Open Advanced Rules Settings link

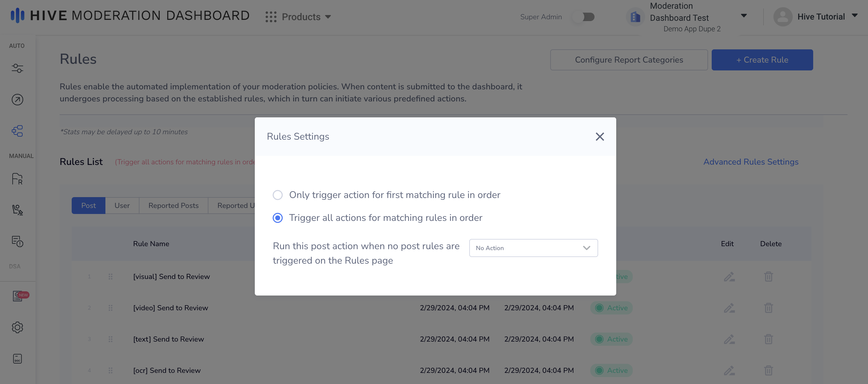tap(751, 162)
